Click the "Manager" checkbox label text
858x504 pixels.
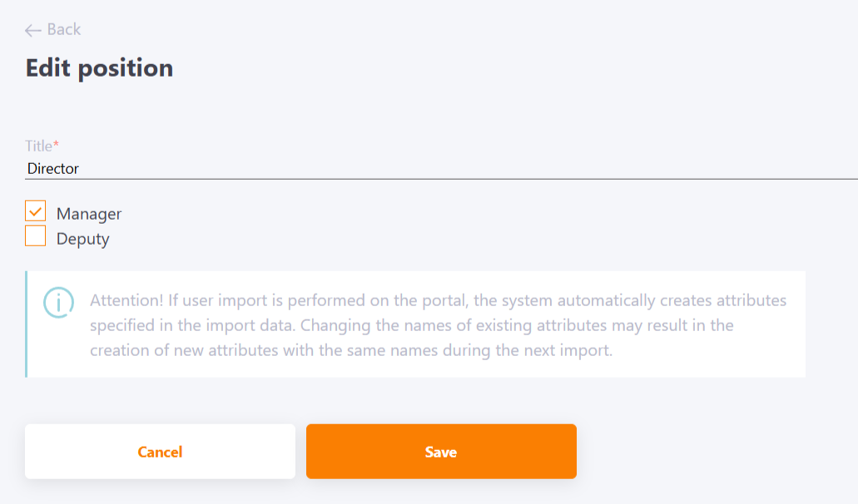coord(89,214)
